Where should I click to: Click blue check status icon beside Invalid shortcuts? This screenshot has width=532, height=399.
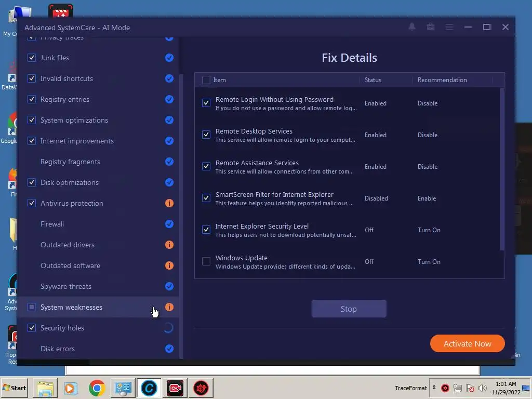(169, 78)
